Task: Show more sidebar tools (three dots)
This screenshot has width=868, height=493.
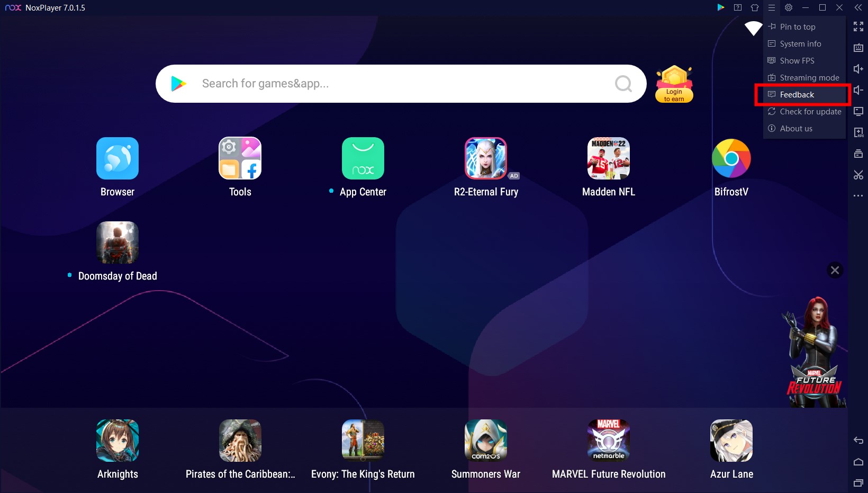Action: click(x=858, y=196)
